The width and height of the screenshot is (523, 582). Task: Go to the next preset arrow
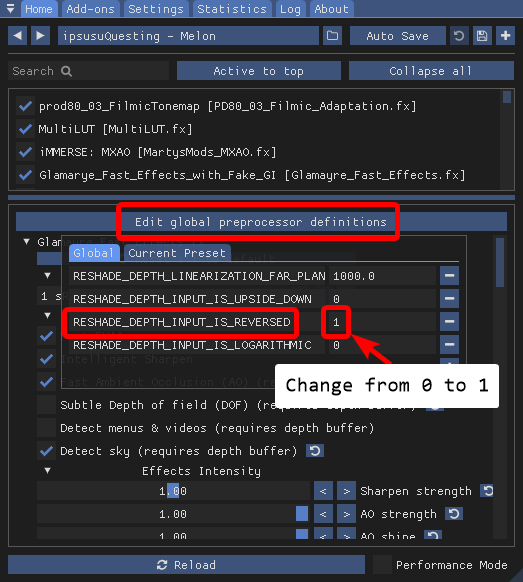tap(40, 36)
